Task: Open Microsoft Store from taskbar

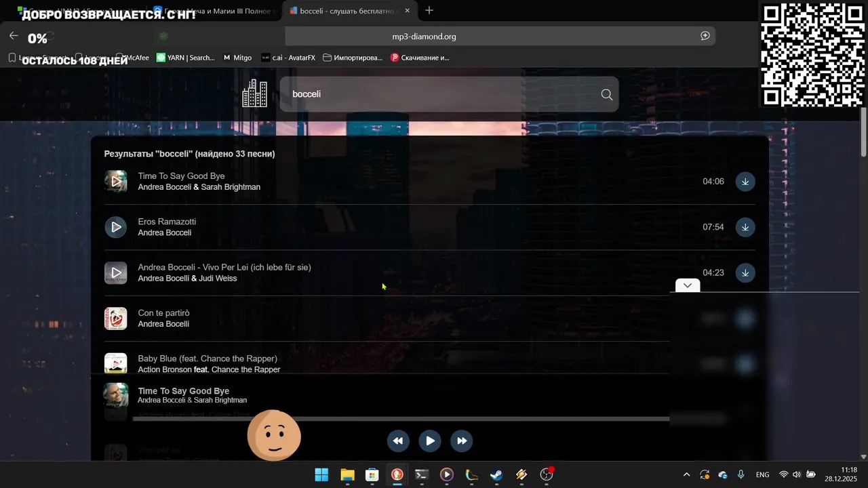Action: coord(372,474)
